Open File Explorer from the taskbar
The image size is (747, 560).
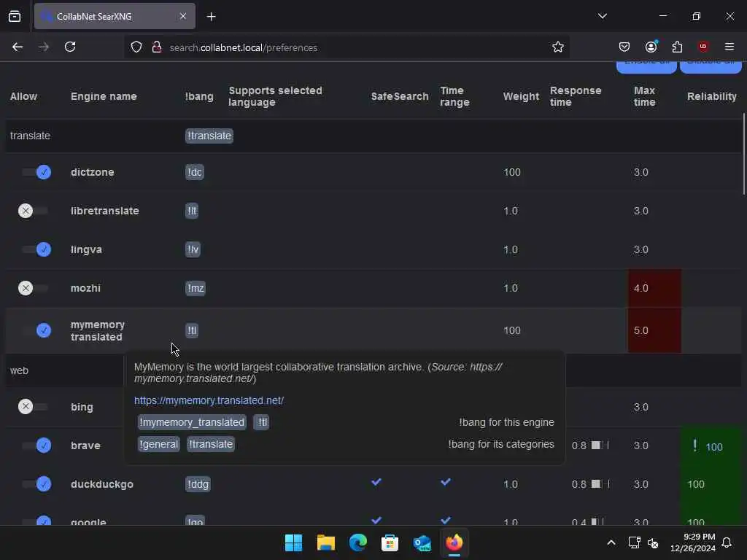click(326, 542)
